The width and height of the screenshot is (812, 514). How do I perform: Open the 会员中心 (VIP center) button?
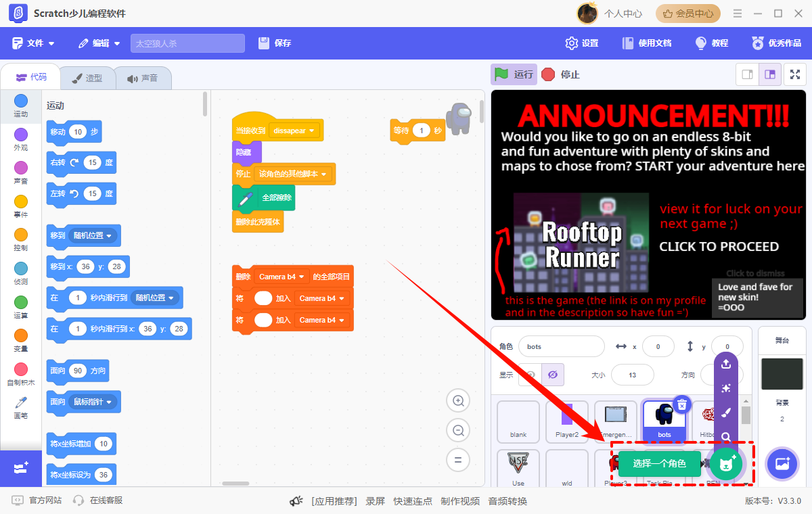(688, 14)
